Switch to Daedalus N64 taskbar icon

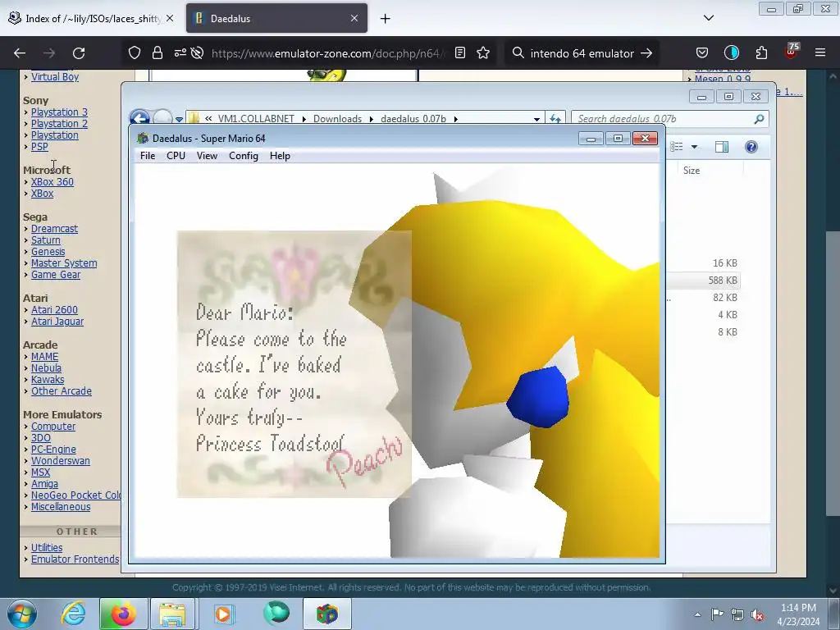tap(327, 614)
